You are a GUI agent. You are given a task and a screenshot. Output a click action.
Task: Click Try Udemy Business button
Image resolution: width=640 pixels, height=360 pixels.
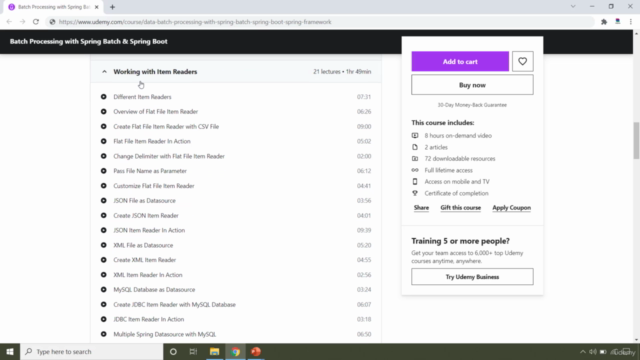click(x=472, y=277)
